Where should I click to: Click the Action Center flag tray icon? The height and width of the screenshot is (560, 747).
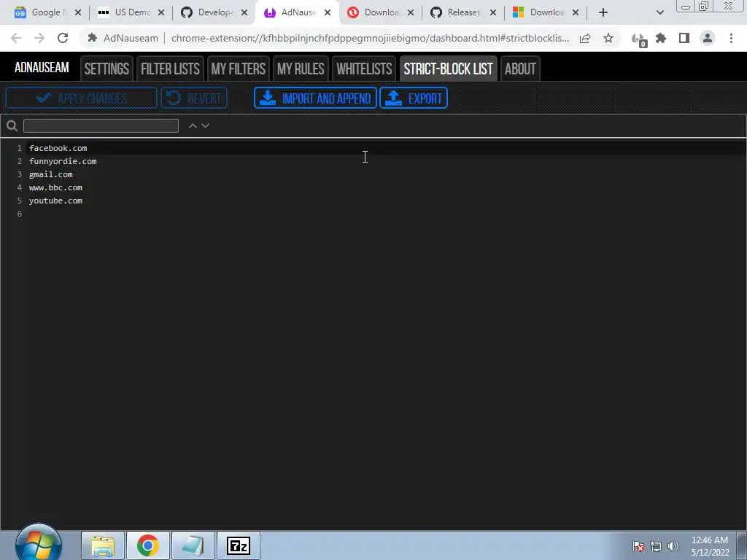click(x=638, y=546)
